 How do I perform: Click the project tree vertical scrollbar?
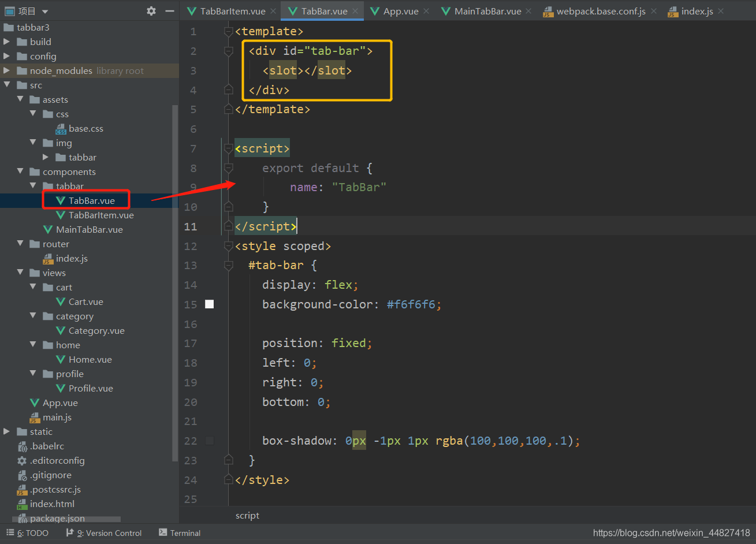click(x=176, y=283)
